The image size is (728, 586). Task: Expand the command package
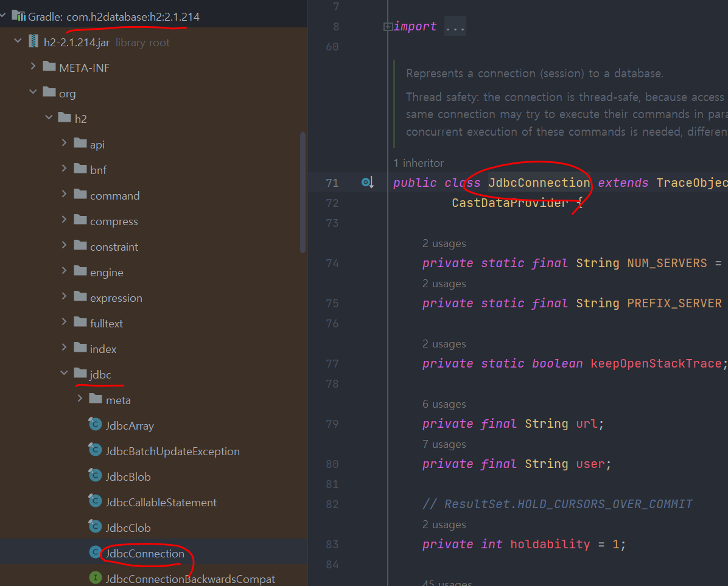pos(64,194)
